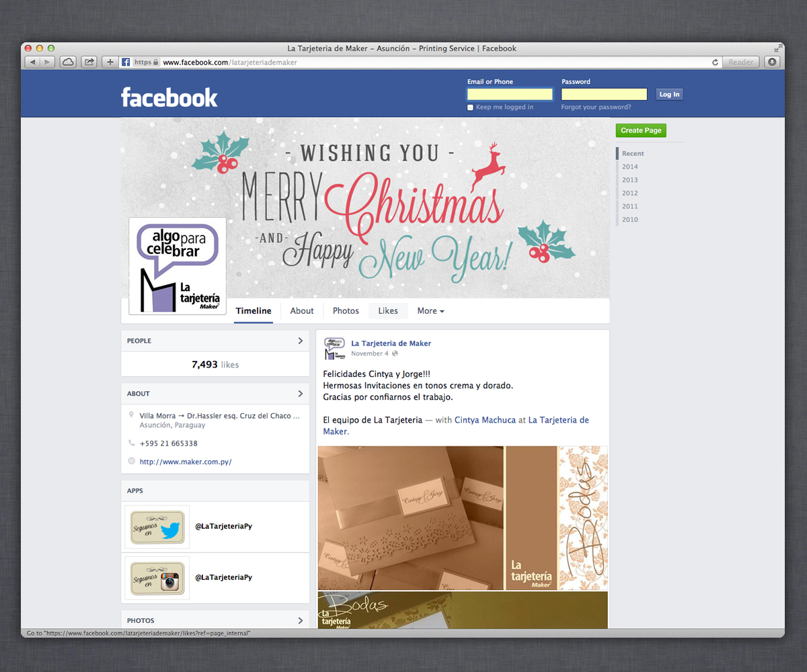Open the More tab dropdown
This screenshot has height=672, width=807.
click(x=430, y=310)
